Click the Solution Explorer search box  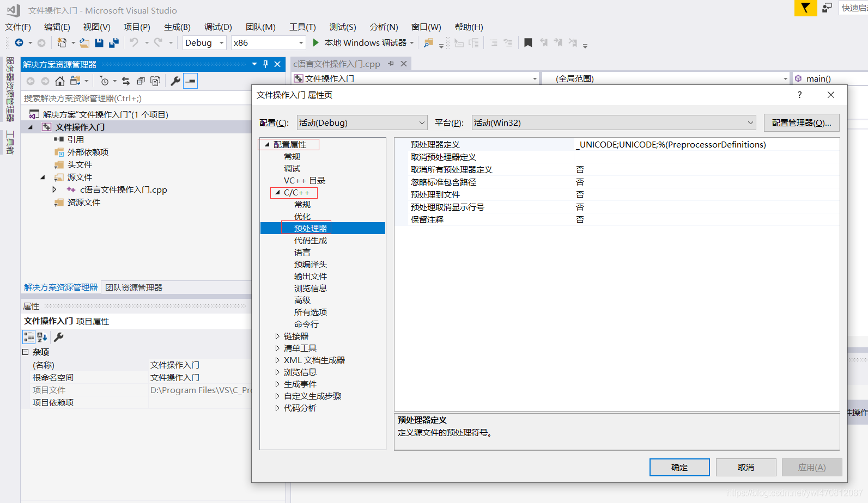tap(136, 98)
